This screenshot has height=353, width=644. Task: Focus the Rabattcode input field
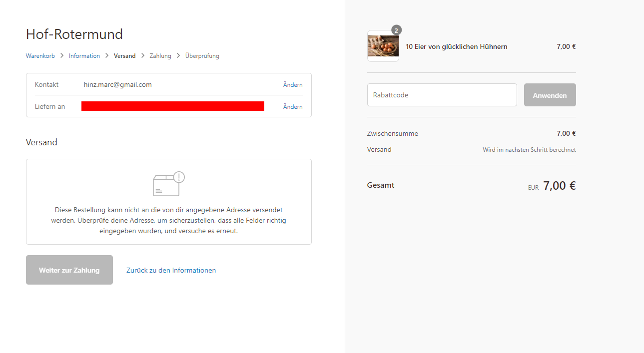click(442, 95)
